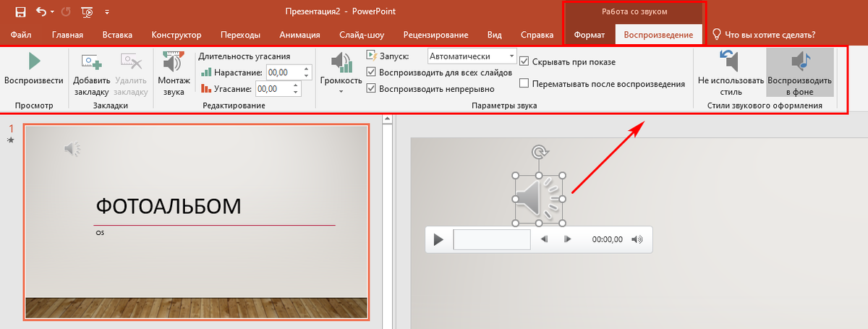Viewport: 868px width, 329px height.
Task: Click Удалить закладку
Action: click(x=131, y=74)
